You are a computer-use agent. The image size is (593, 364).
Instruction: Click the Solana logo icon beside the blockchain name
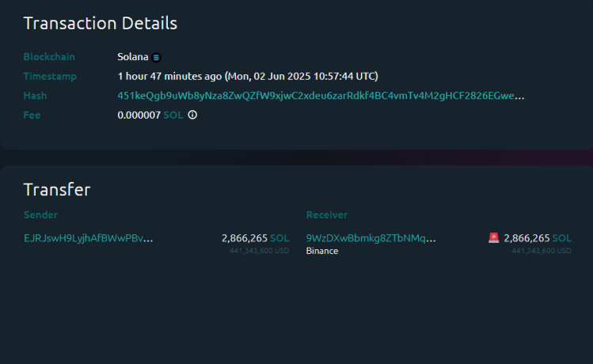click(157, 57)
